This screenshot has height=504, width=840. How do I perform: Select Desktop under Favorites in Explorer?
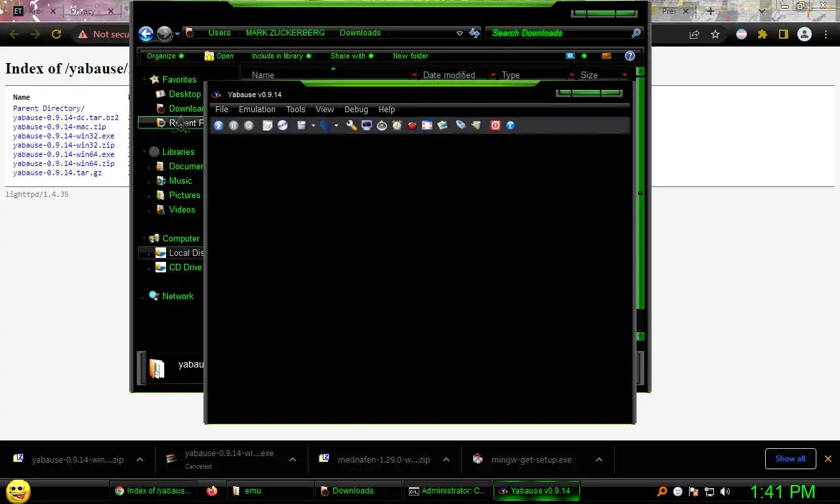(x=178, y=94)
